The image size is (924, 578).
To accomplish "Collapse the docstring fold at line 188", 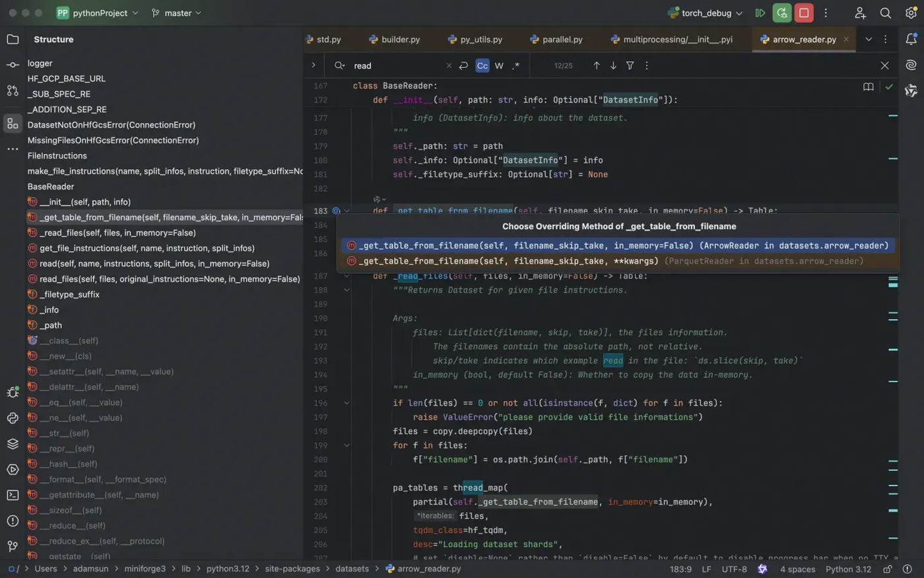I will coord(346,290).
